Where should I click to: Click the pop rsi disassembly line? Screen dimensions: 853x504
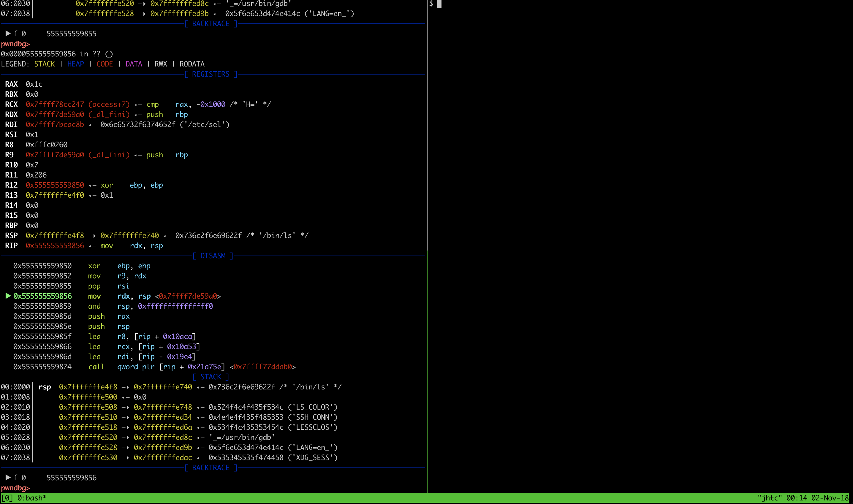[x=71, y=286]
